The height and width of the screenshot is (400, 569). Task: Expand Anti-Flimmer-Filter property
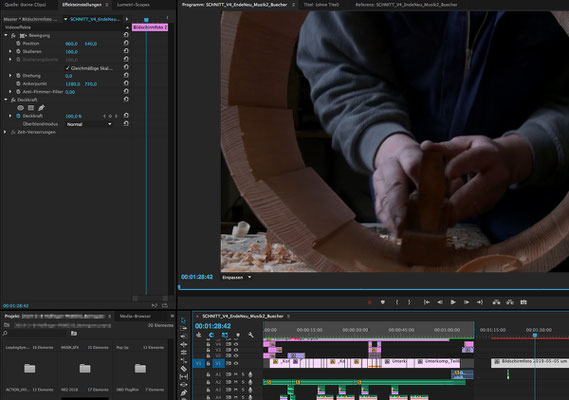[10, 91]
